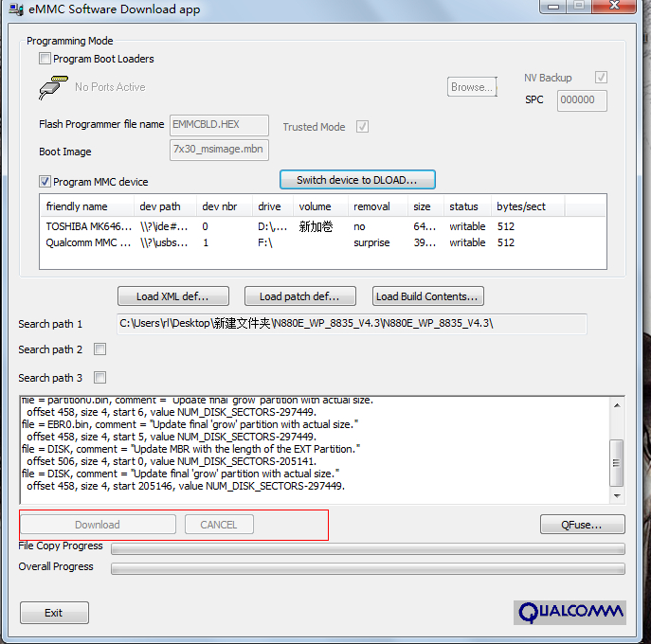Viewport: 651px width, 644px height.
Task: Close the eMMC Software Download window
Action: pyautogui.click(x=614, y=7)
